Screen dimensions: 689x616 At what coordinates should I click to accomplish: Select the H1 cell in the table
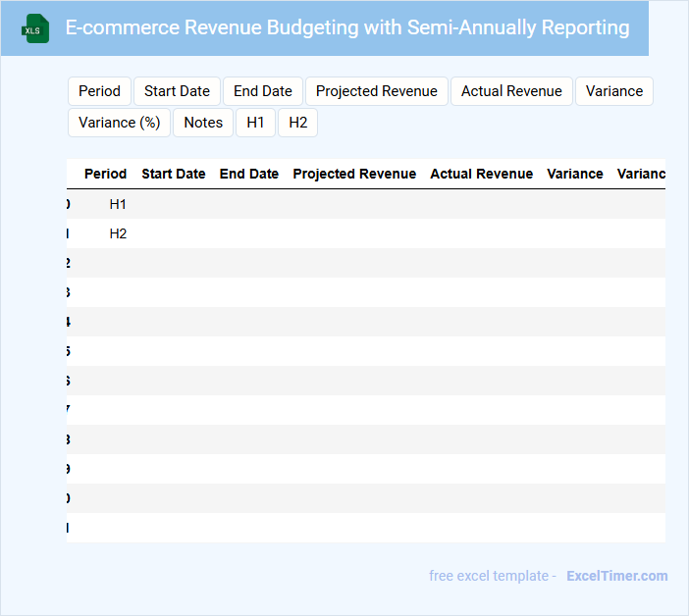pyautogui.click(x=118, y=204)
